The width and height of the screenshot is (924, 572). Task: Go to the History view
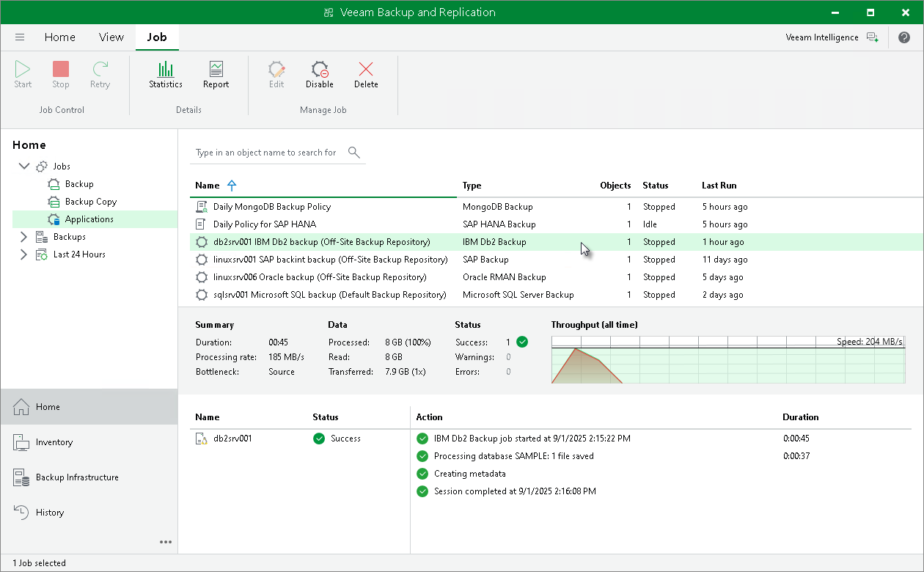pyautogui.click(x=50, y=513)
